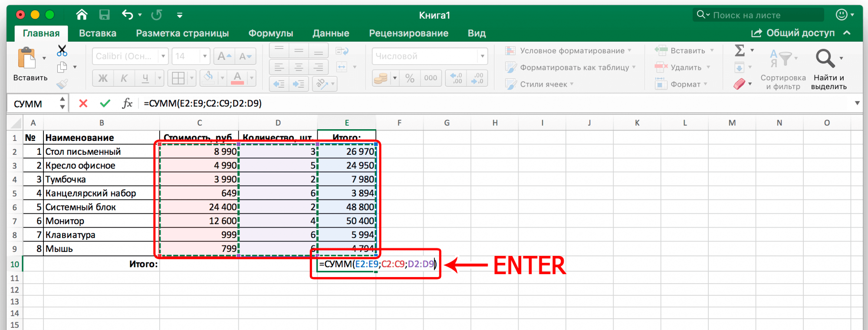The width and height of the screenshot is (868, 330).
Task: Click the text orientation icon
Action: click(x=322, y=84)
